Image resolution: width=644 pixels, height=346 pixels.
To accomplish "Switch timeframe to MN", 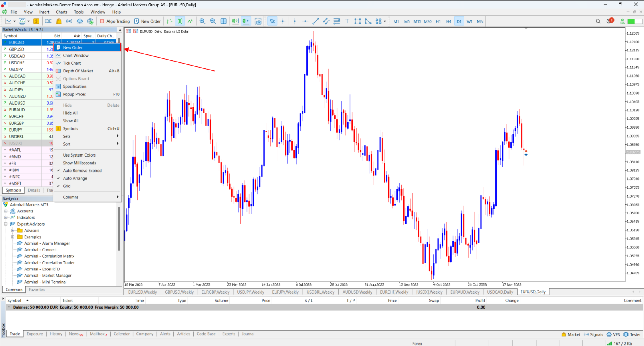I will [x=480, y=21].
